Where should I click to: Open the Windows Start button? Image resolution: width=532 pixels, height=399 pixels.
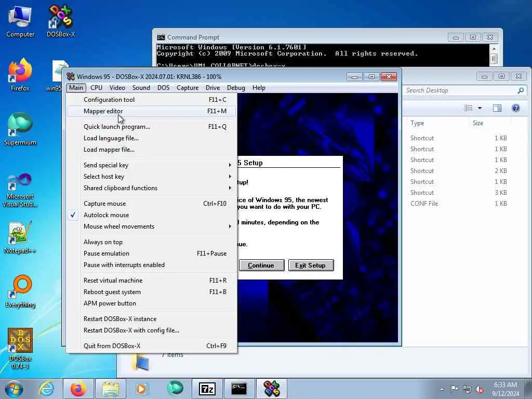click(x=14, y=389)
